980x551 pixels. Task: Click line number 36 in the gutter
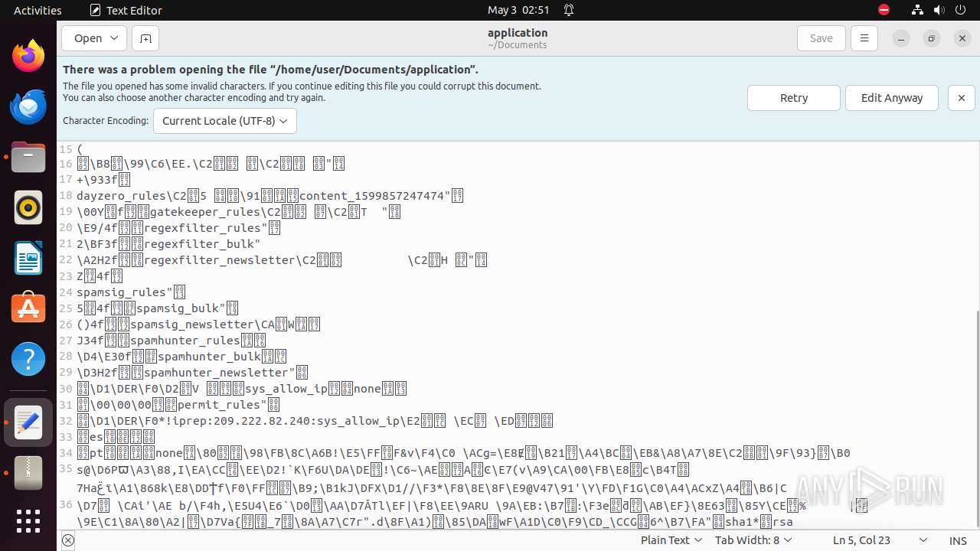tap(66, 505)
